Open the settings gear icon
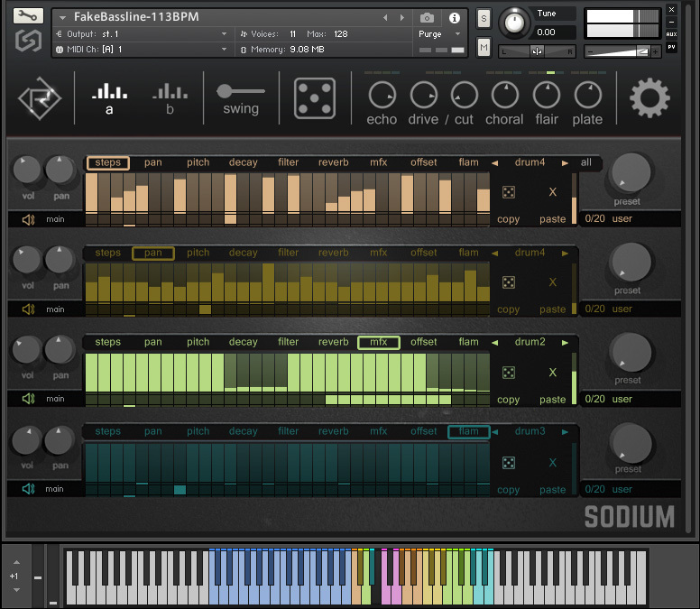The width and height of the screenshot is (700, 609). [649, 97]
